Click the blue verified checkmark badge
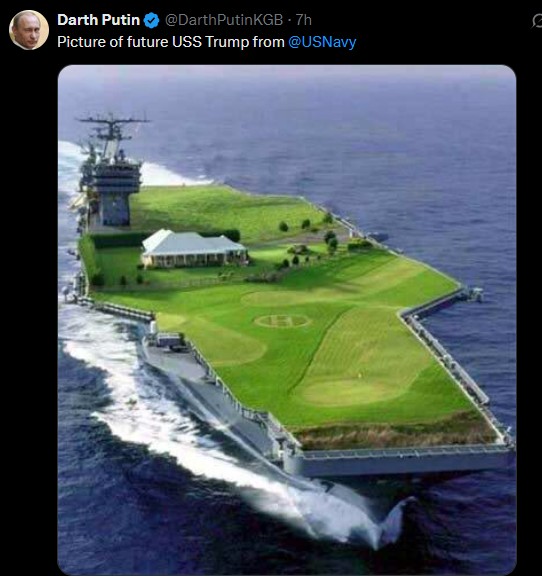 point(151,20)
